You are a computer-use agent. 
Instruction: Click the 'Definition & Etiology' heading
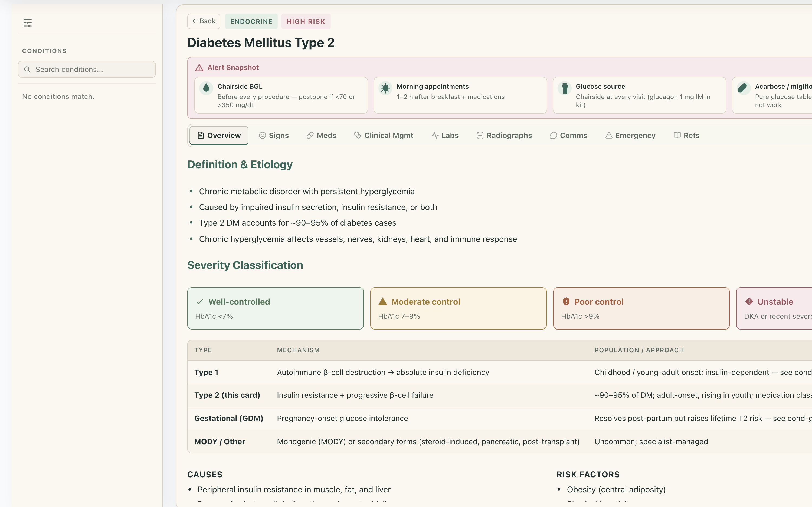pyautogui.click(x=240, y=165)
